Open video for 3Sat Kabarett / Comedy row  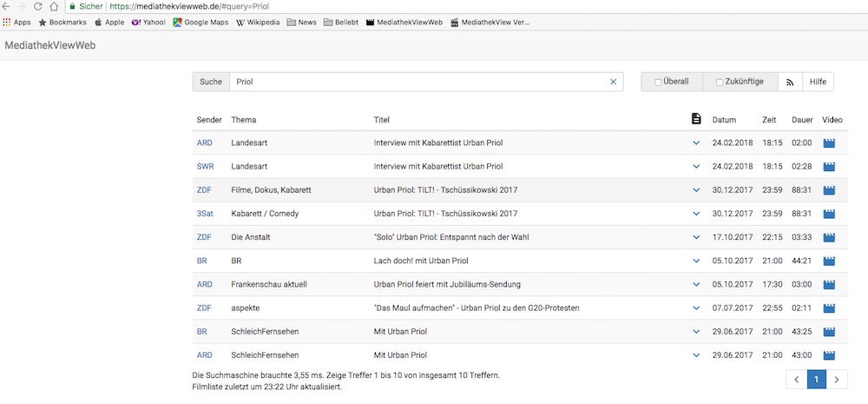pos(828,214)
